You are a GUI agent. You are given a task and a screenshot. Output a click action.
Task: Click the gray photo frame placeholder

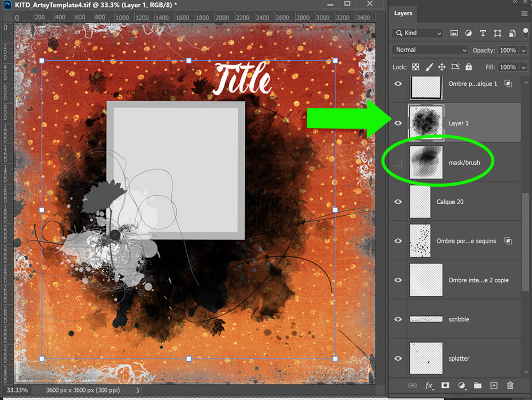176,170
